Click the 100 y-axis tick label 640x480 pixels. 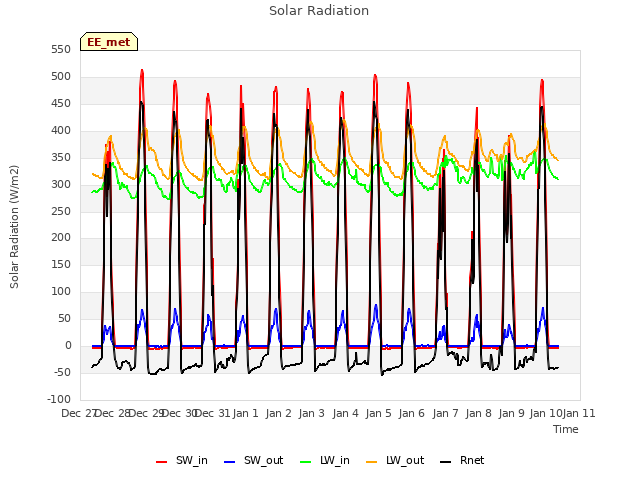pos(61,291)
